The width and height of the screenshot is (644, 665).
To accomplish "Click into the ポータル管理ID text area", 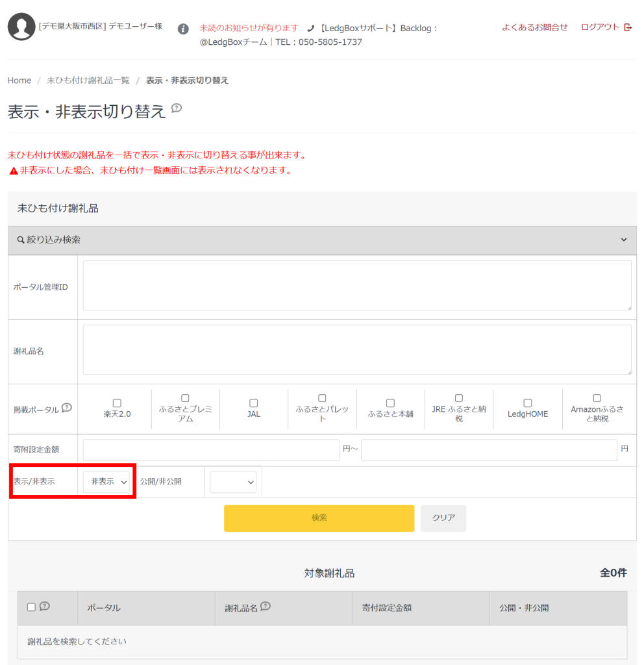I will point(357,286).
